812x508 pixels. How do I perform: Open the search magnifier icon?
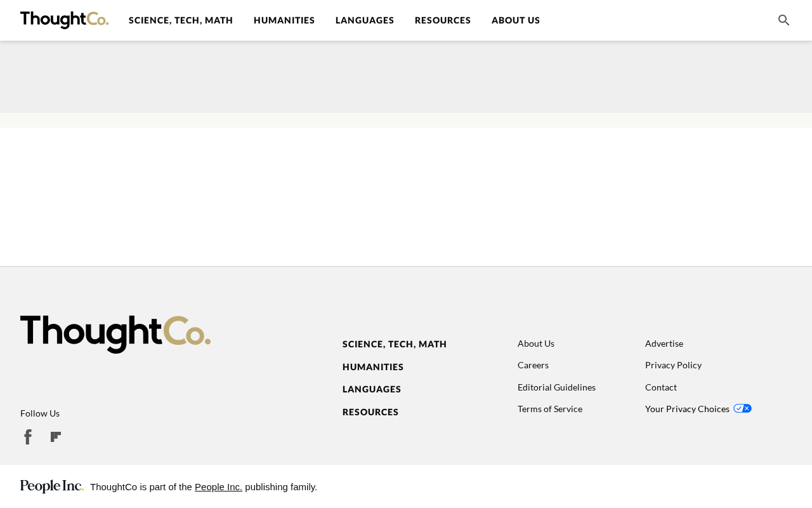[783, 20]
